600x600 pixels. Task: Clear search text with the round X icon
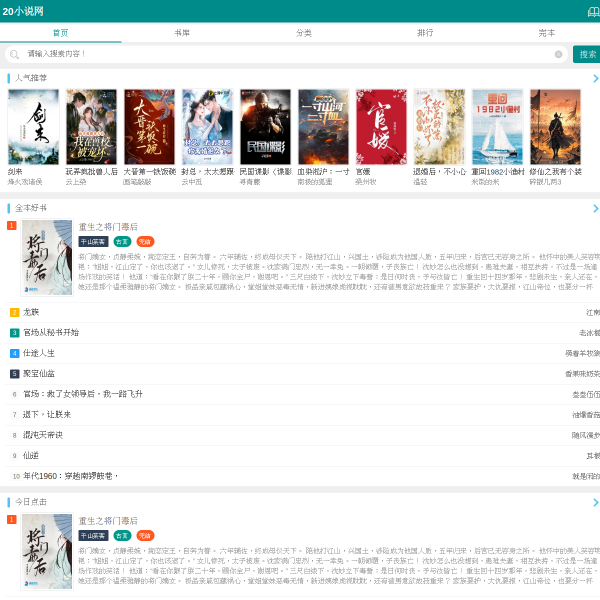pyautogui.click(x=558, y=54)
